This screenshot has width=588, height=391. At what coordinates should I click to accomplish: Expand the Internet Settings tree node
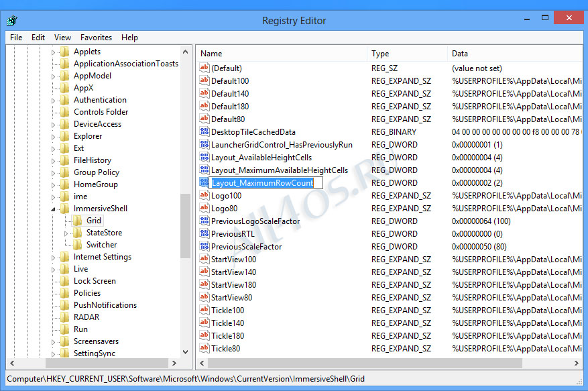coord(53,258)
